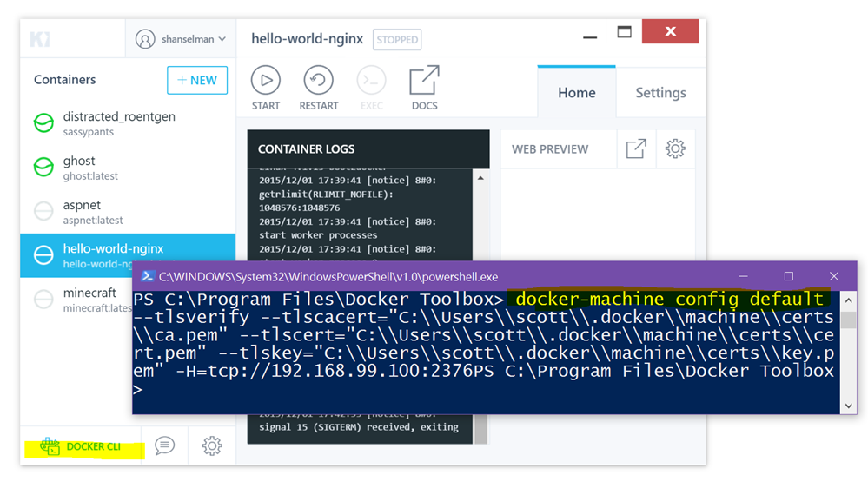Click PowerShell scrollbar up arrow
This screenshot has width=868, height=488.
point(848,300)
